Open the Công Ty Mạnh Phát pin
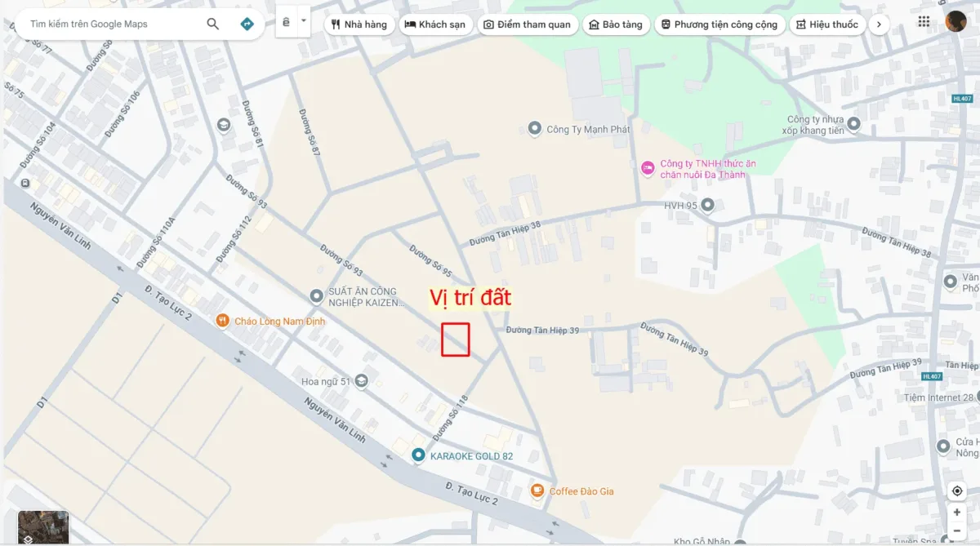The height and width of the screenshot is (546, 980). (x=535, y=129)
